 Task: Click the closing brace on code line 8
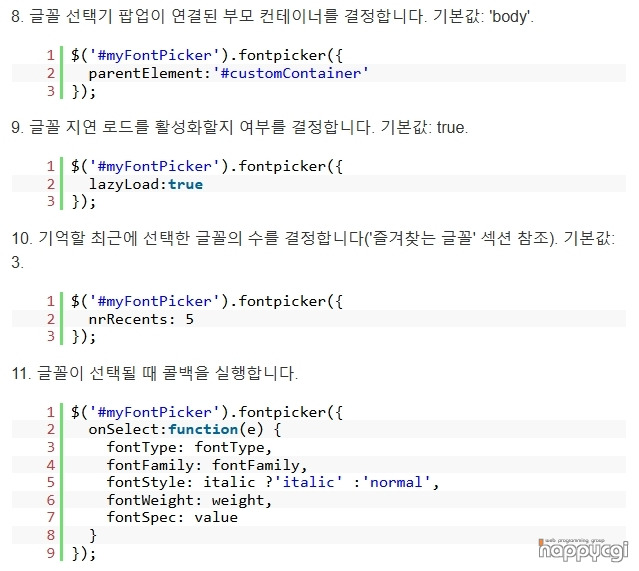(93, 535)
